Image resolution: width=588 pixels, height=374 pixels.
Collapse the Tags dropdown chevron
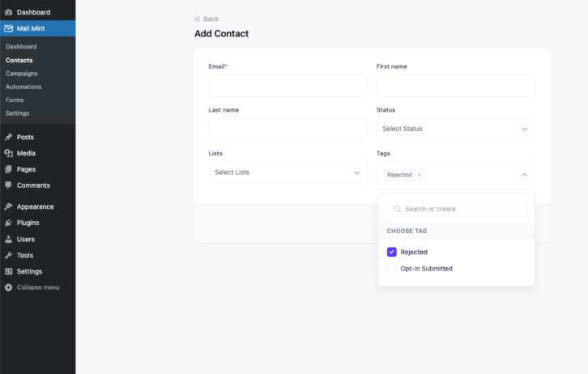coord(524,175)
